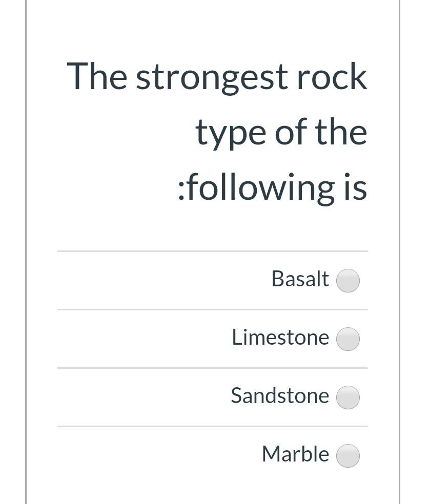The height and width of the screenshot is (504, 429).
Task: Click the Sandstone answer label
Action: click(x=280, y=395)
